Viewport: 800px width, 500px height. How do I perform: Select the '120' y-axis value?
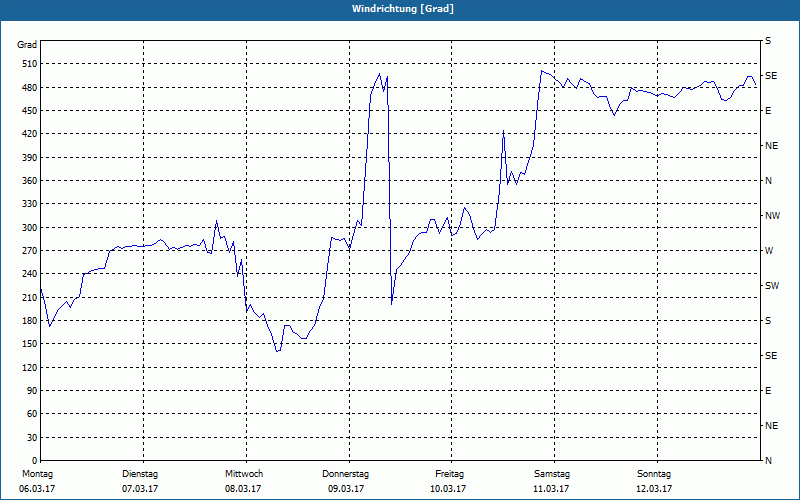[x=30, y=367]
